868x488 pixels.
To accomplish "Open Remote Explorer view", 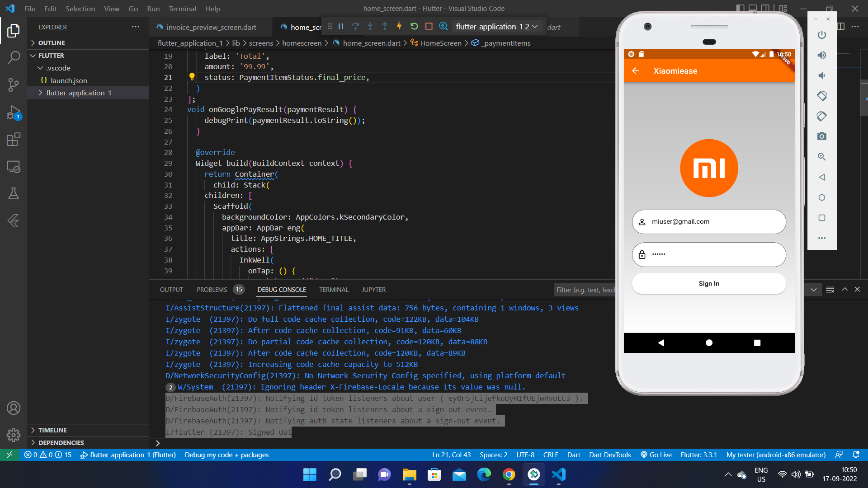I will (14, 167).
